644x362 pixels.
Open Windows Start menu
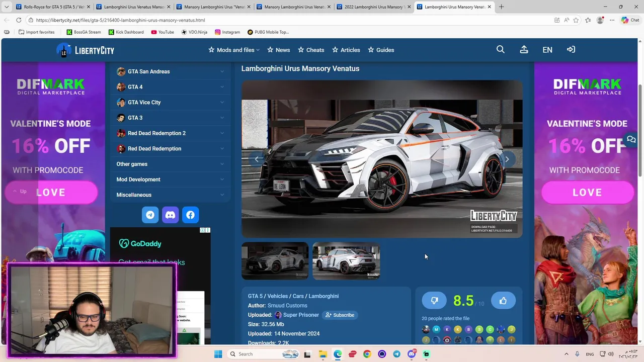218,354
